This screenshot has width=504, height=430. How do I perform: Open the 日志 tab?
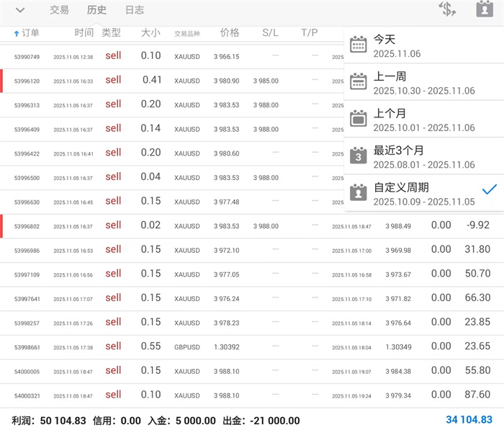[135, 10]
